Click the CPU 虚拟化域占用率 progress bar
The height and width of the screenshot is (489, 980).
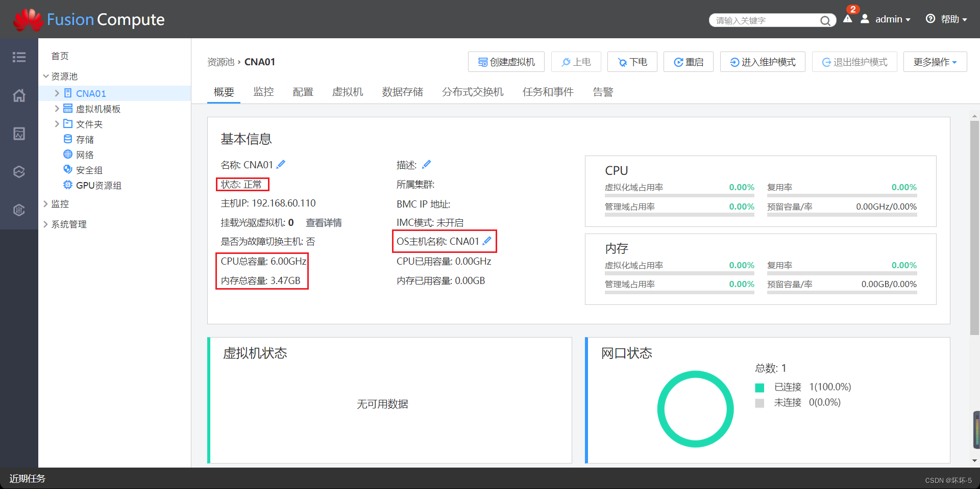click(679, 195)
